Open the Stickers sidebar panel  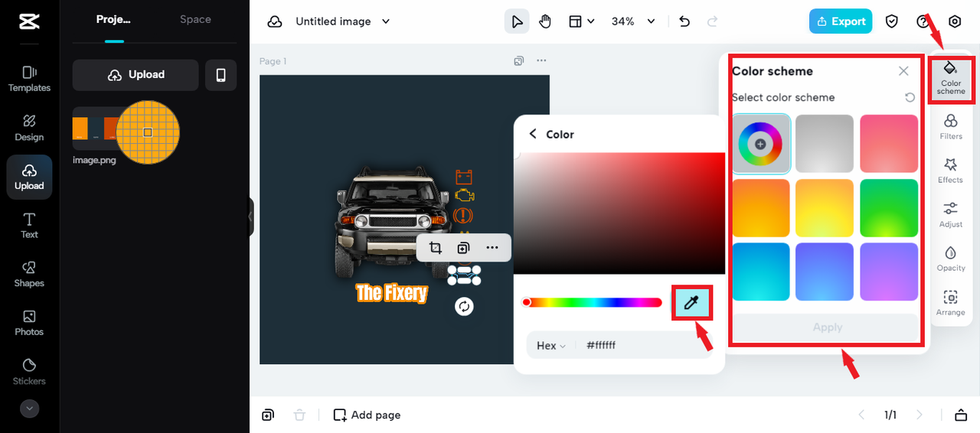29,372
